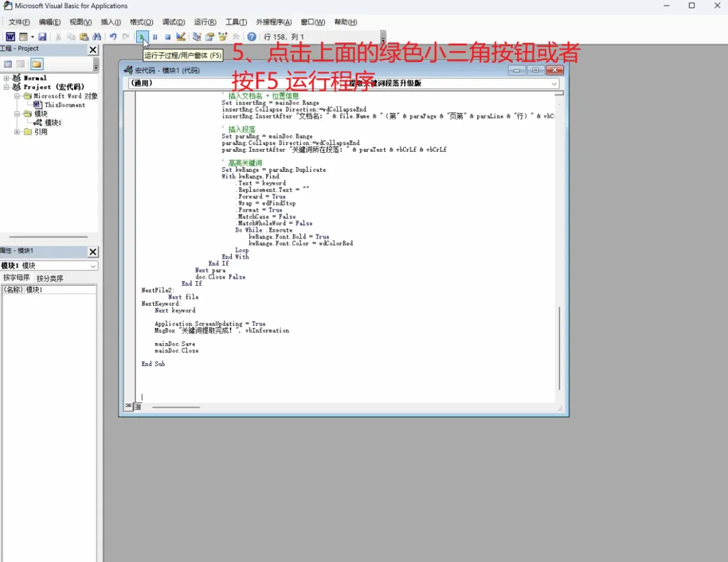Run the Sub with green triangle
The width and height of the screenshot is (728, 562).
pyautogui.click(x=142, y=36)
